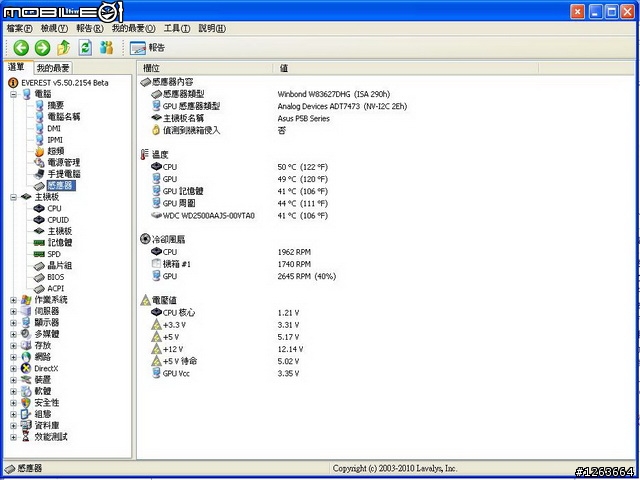Click the 記憶體 memory module icon
The height and width of the screenshot is (480, 640).
(x=39, y=243)
